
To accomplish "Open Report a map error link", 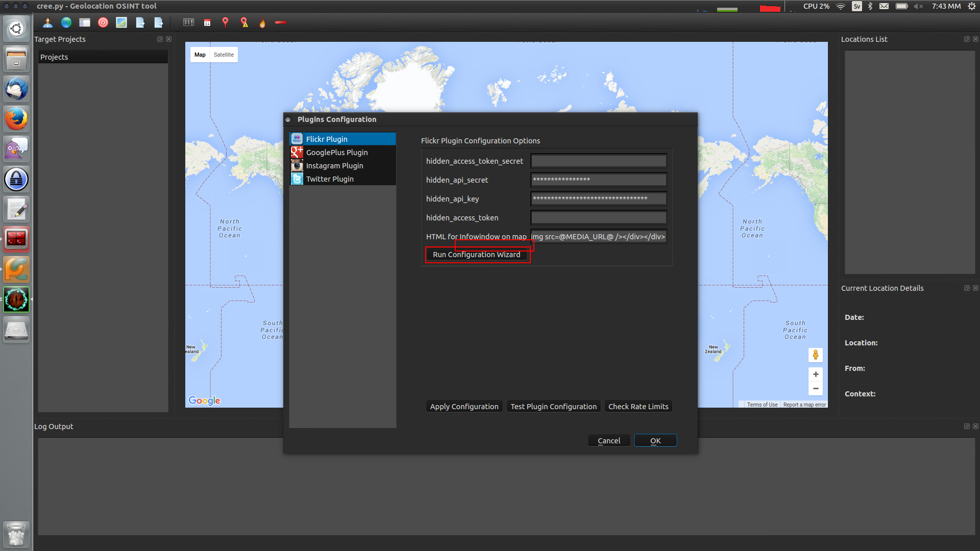I will [804, 405].
